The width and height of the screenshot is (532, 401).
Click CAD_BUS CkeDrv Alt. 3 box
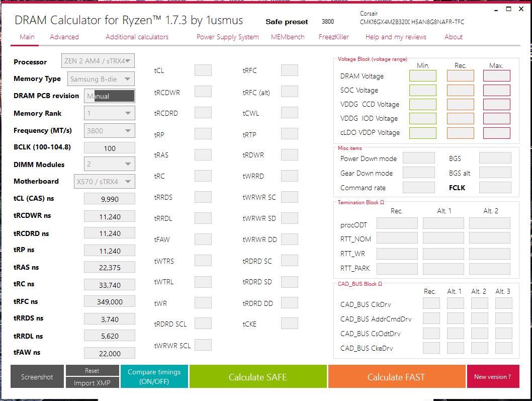point(503,348)
